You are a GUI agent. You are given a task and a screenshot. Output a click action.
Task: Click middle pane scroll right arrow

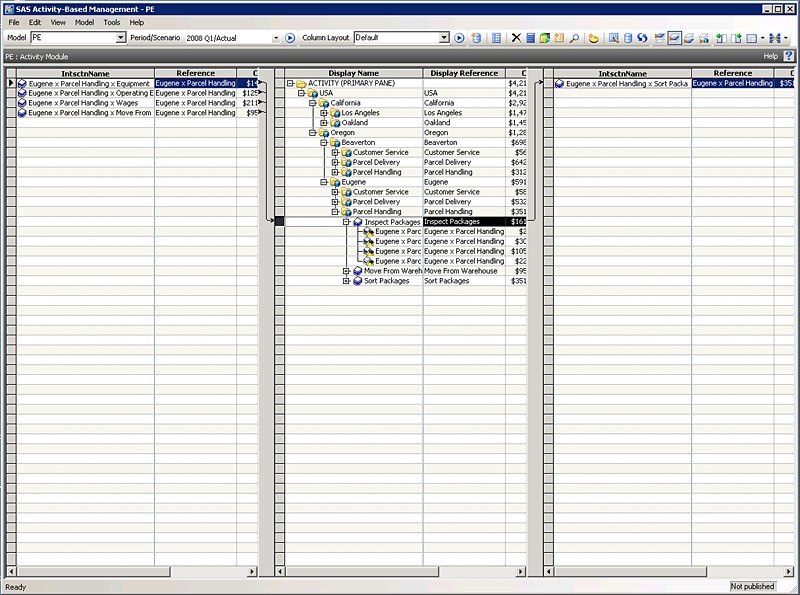(x=520, y=572)
